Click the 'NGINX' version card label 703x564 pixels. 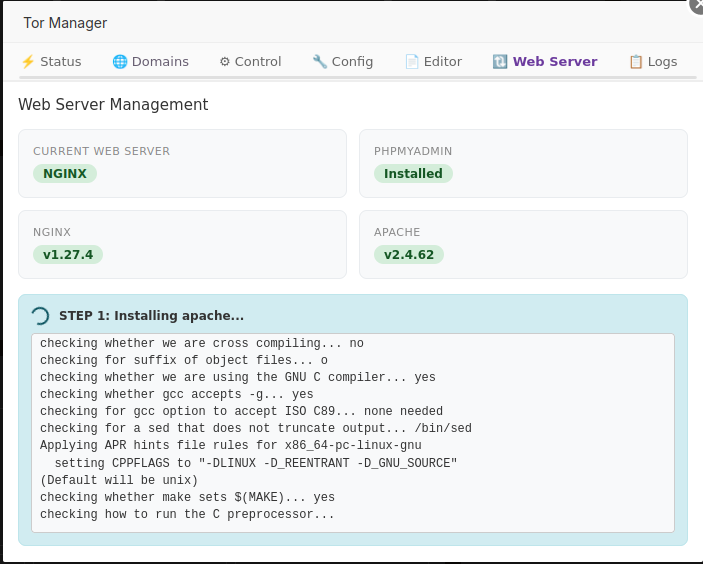[x=52, y=232]
